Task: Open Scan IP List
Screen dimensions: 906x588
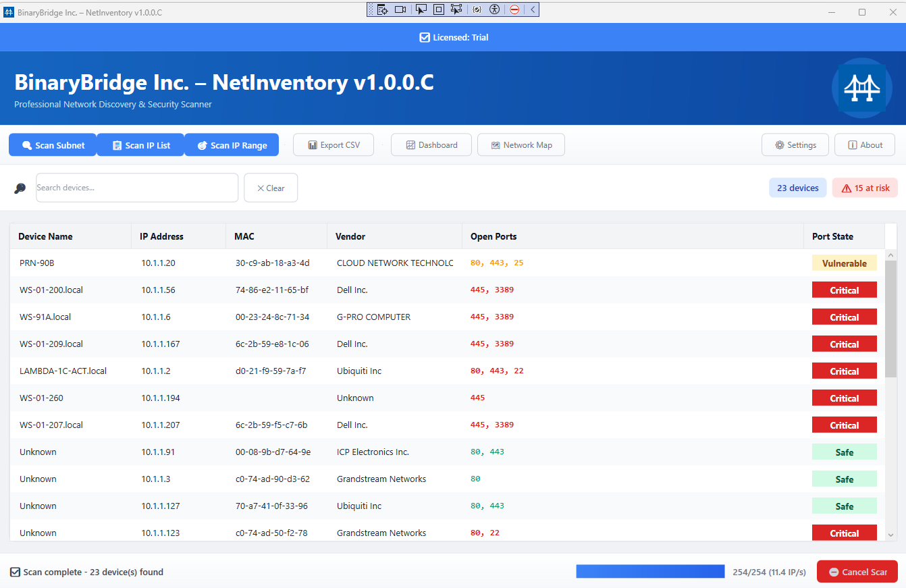Action: click(x=140, y=145)
